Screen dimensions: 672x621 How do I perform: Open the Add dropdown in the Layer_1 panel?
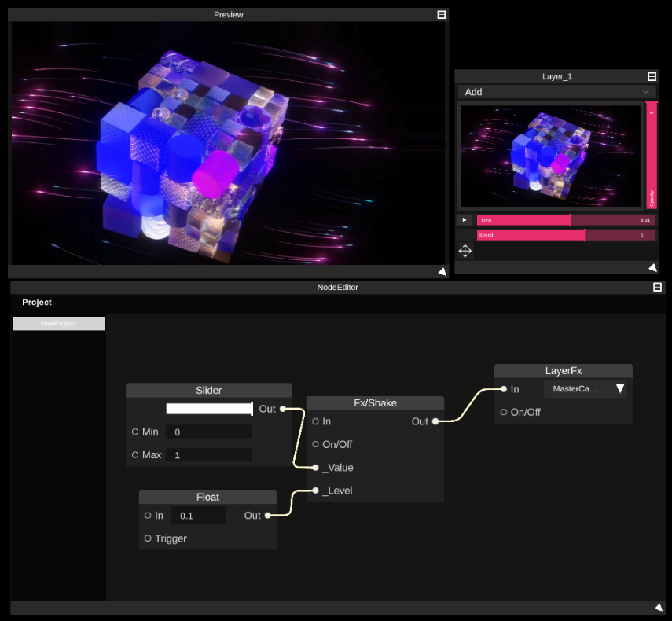point(556,92)
